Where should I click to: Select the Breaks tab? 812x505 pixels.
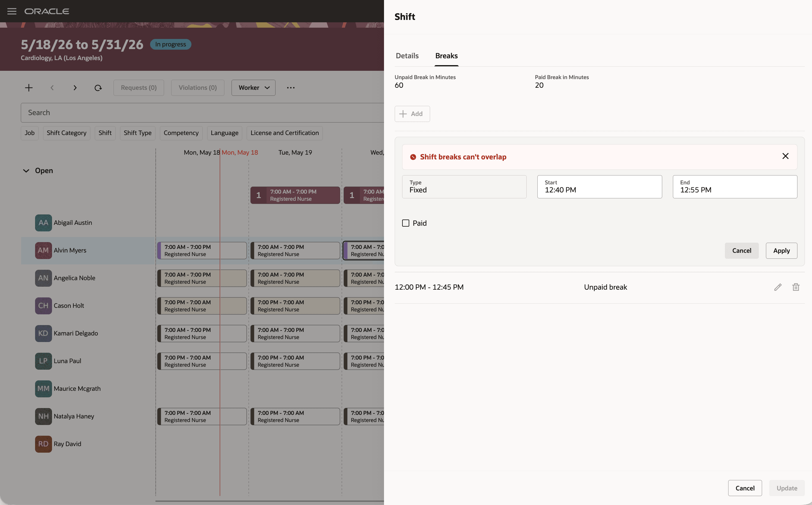point(446,56)
